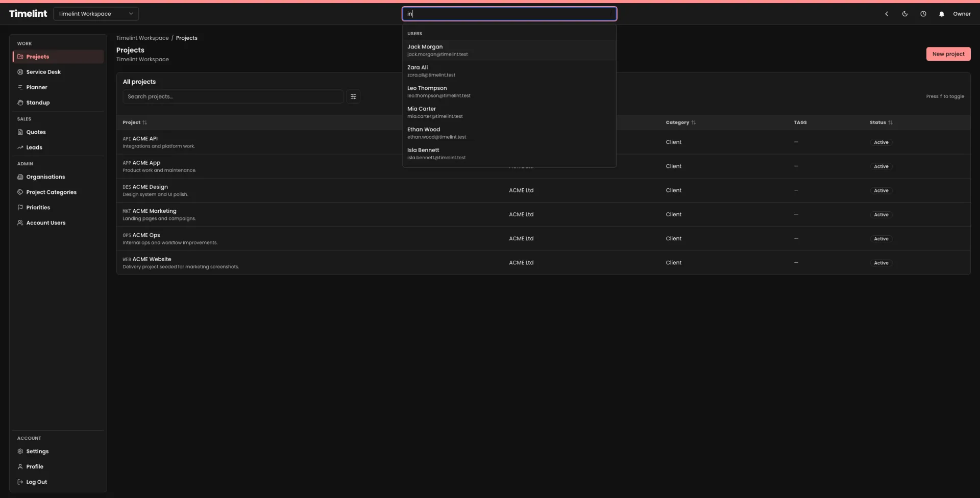The image size is (980, 498).
Task: Toggle the project filters panel
Action: 353,96
